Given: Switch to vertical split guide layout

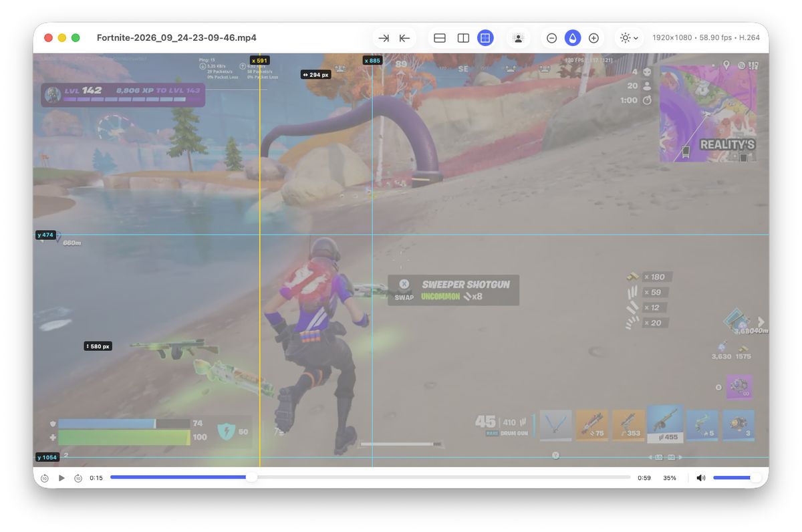Looking at the screenshot, I should (463, 38).
